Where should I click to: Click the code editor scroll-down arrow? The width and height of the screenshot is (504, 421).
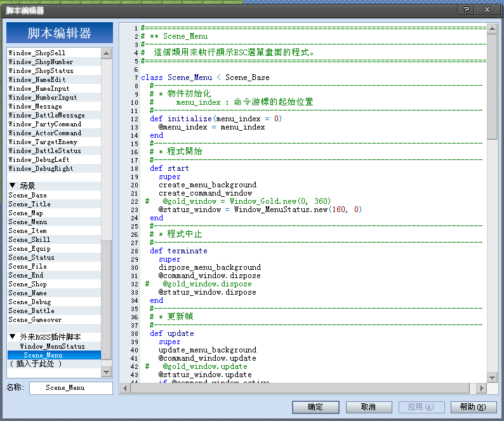coord(492,378)
